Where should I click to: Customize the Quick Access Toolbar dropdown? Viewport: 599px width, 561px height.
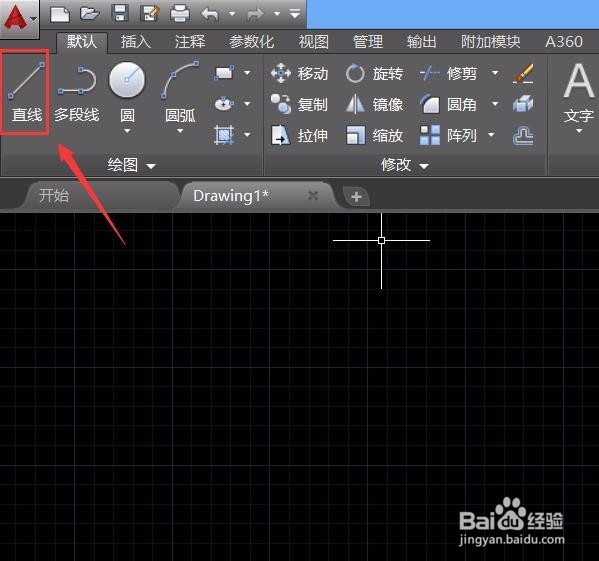[295, 14]
